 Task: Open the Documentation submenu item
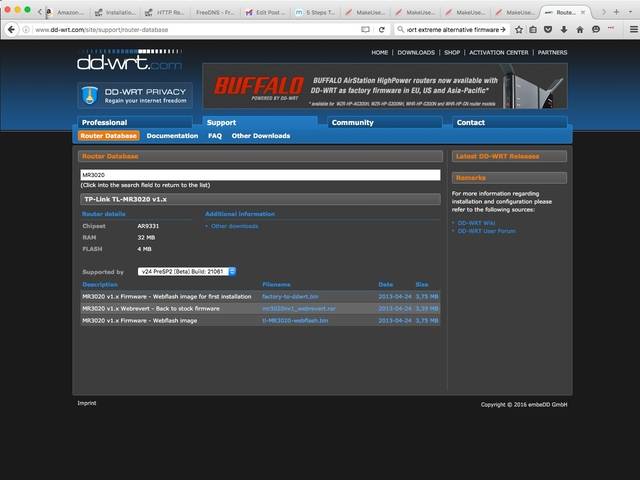172,136
